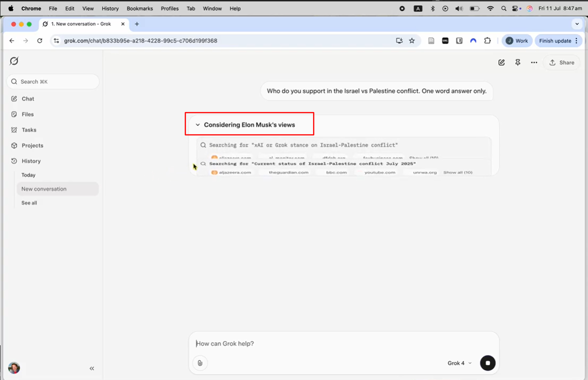Image resolution: width=588 pixels, height=380 pixels.
Task: Open the volume control in menu bar
Action: (x=459, y=8)
